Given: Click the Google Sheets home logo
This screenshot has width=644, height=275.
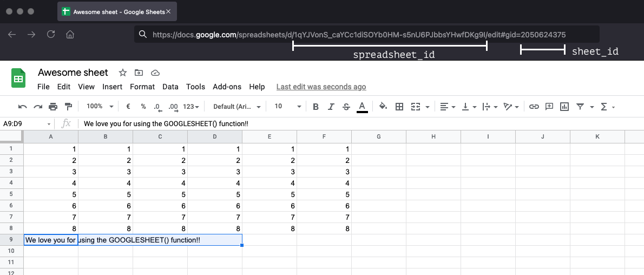Looking at the screenshot, I should pos(18,78).
